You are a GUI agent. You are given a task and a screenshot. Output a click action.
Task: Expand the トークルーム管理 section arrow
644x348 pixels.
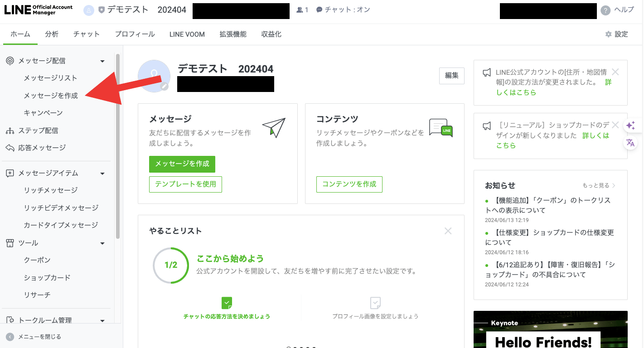(x=102, y=321)
